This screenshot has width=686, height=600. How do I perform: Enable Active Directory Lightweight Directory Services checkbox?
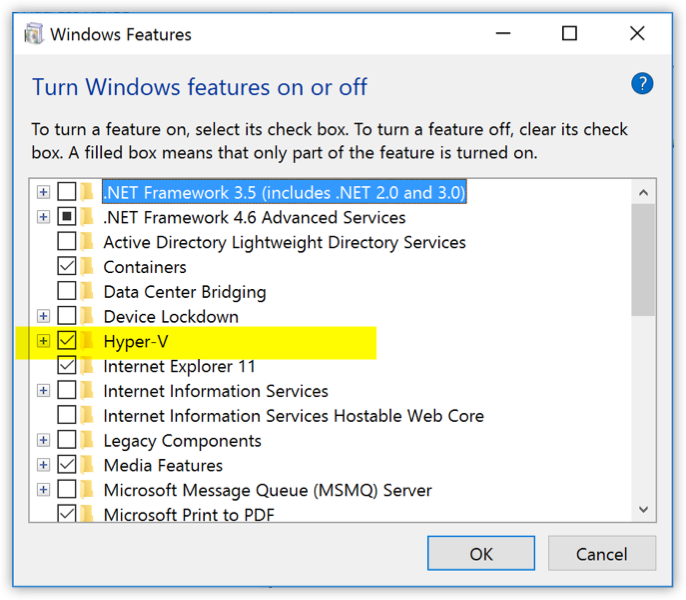pyautogui.click(x=67, y=242)
